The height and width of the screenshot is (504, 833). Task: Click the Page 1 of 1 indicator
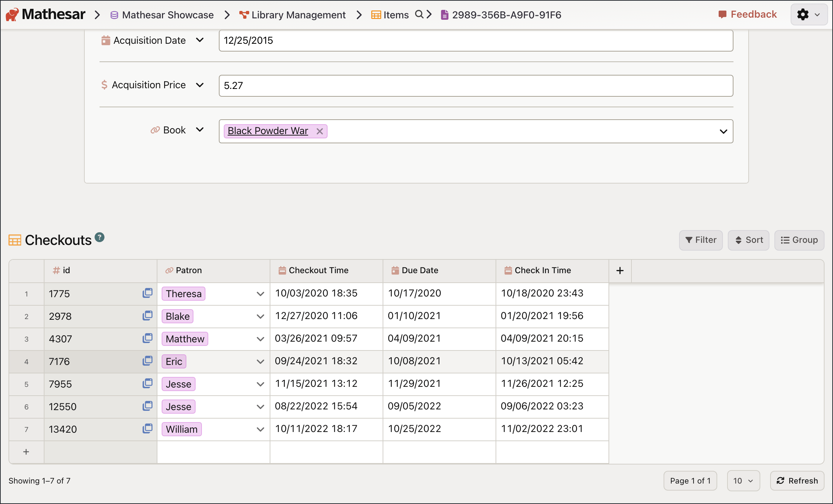[690, 481]
